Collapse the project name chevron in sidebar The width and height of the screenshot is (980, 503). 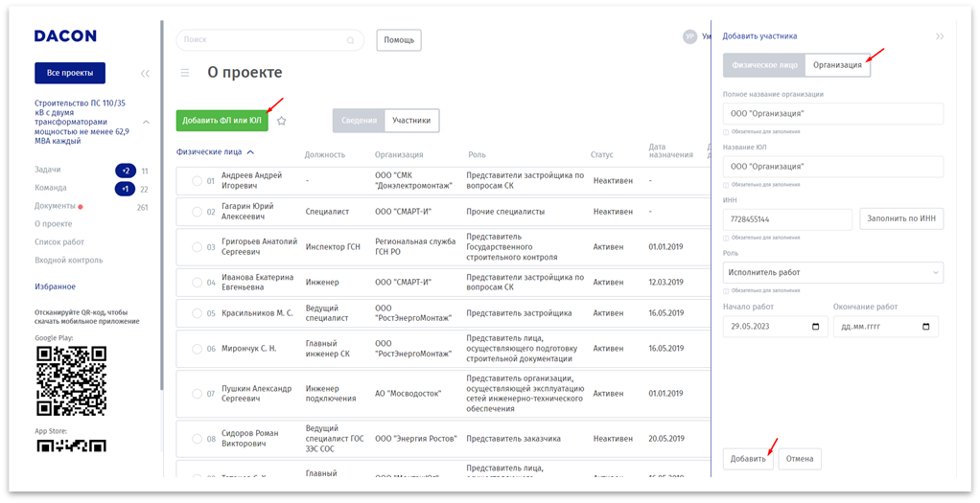point(146,122)
